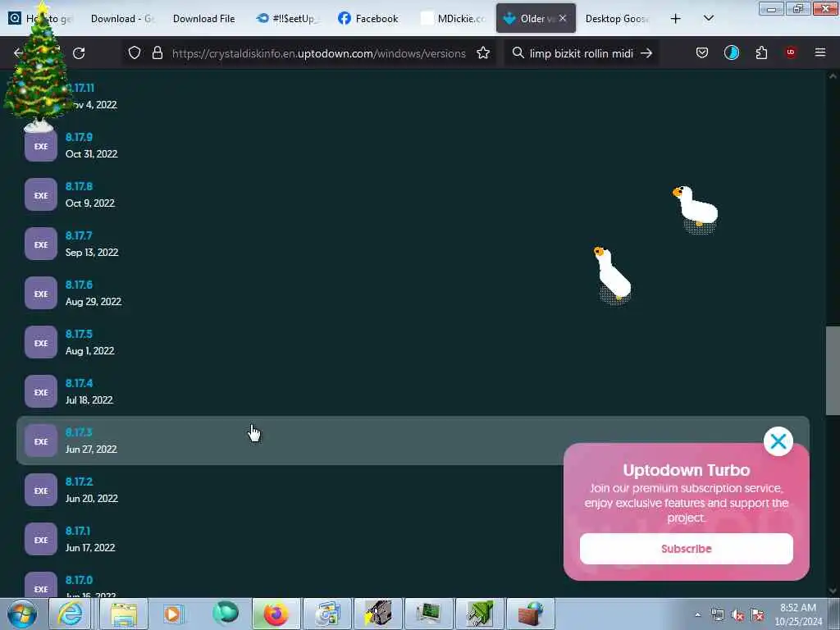Image resolution: width=840 pixels, height=630 pixels.
Task: Open a new browser tab
Action: coord(676,19)
